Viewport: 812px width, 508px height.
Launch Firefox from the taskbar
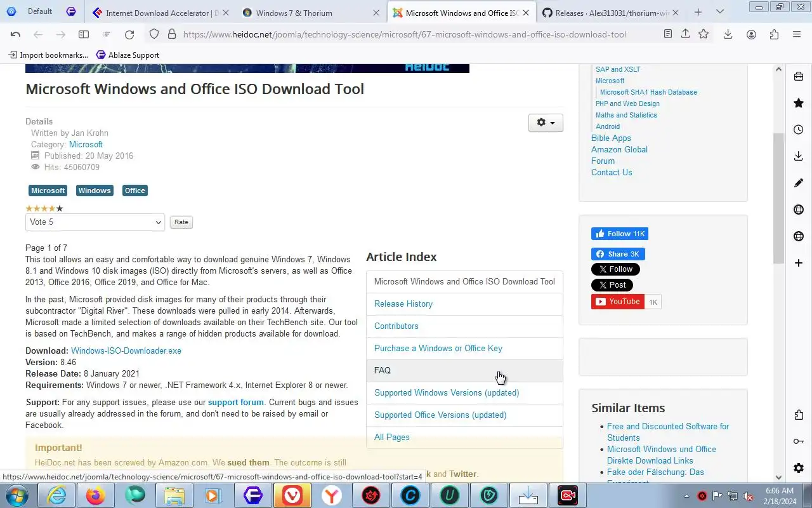[96, 495]
